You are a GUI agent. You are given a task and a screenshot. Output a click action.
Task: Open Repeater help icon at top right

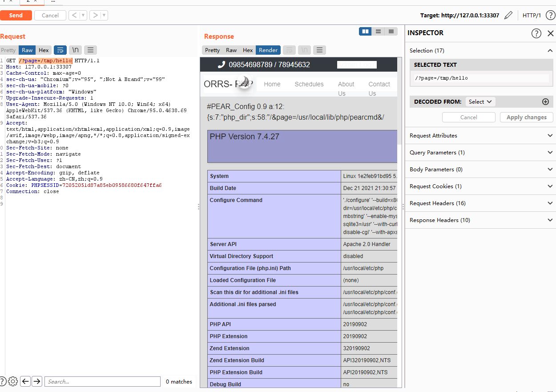(x=550, y=15)
